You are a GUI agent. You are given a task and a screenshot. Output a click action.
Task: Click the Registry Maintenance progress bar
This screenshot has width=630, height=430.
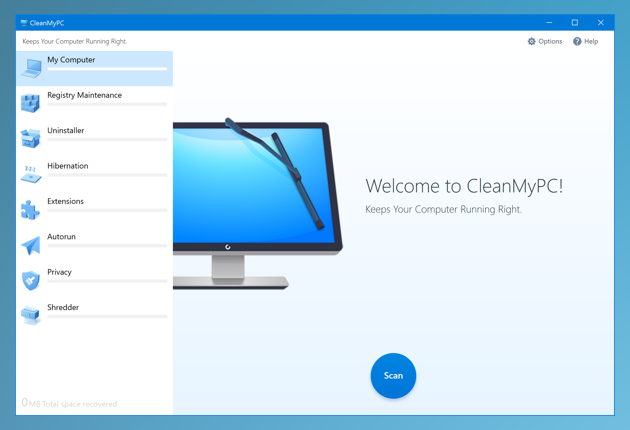107,104
